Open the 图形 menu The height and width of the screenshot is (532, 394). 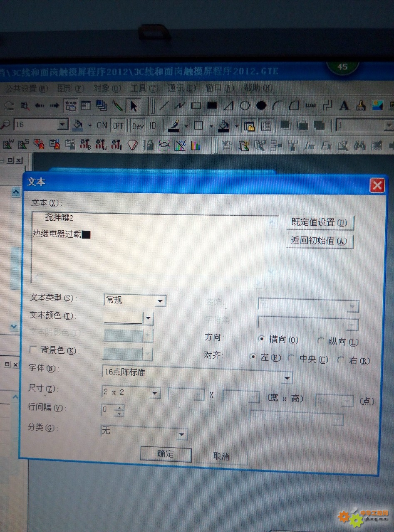pos(70,89)
